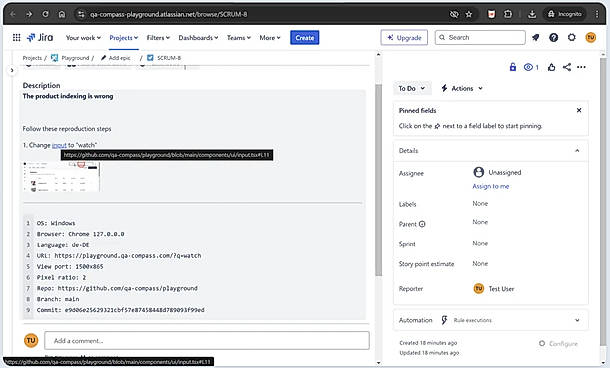This screenshot has width=610, height=368.
Task: Open the More menu
Action: click(270, 38)
